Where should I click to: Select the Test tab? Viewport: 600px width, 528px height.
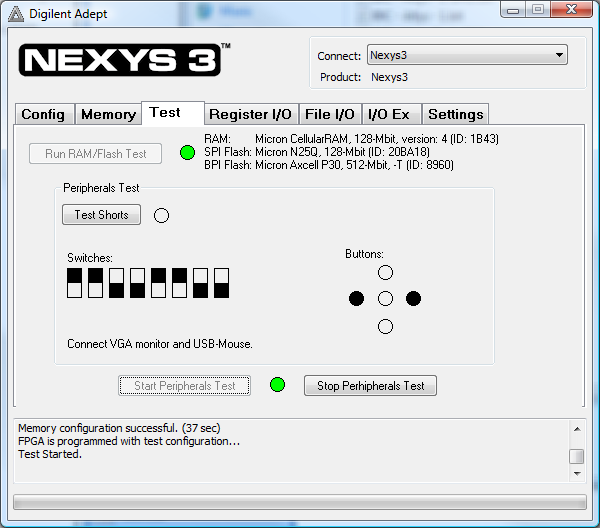click(x=173, y=113)
